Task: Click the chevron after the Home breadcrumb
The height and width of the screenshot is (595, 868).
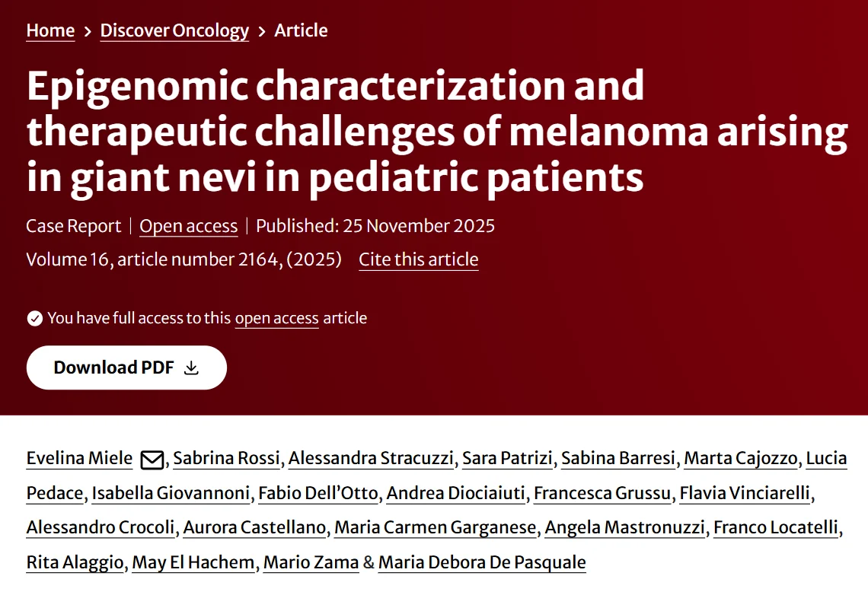Action: (x=86, y=30)
